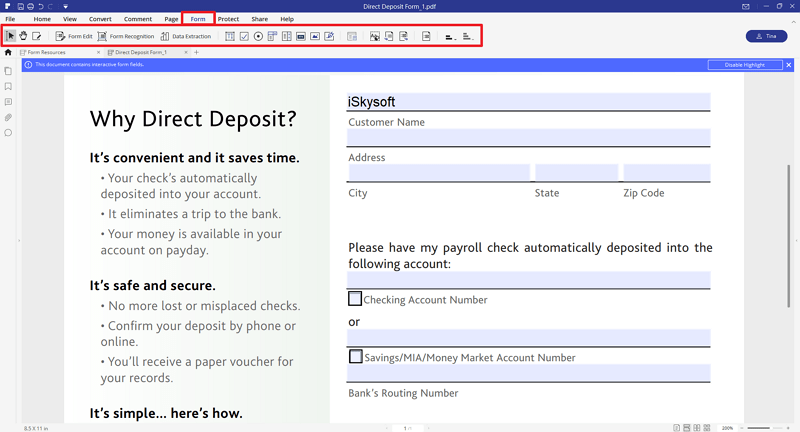
Task: Switch to the Convert tab
Action: [100, 19]
